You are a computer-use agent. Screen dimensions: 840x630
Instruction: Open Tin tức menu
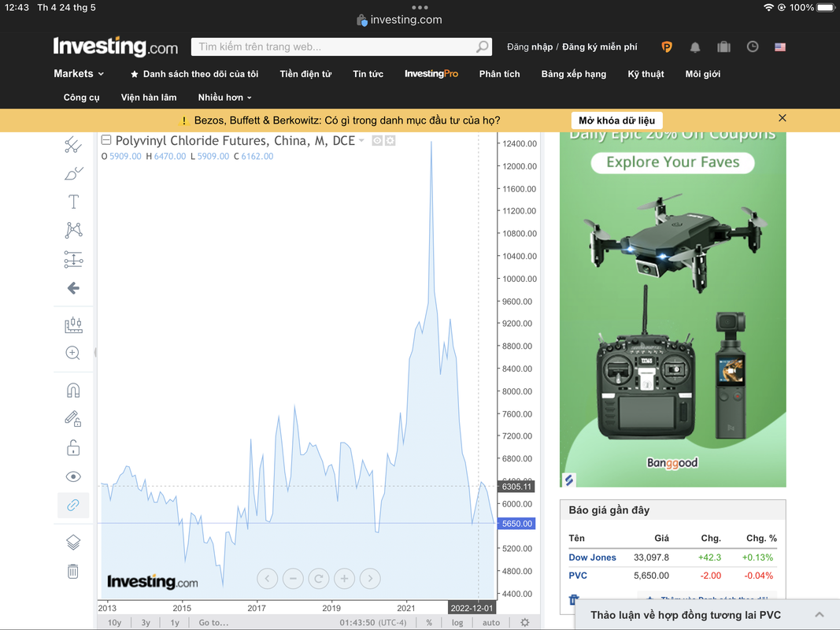pos(368,74)
